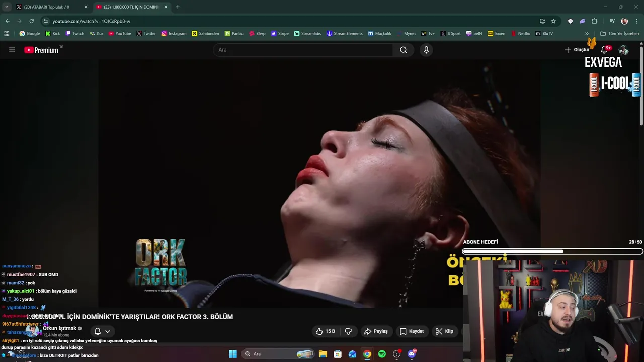Expand the Chrome tab search dropdown arrow
This screenshot has width=644, height=362.
click(7, 7)
